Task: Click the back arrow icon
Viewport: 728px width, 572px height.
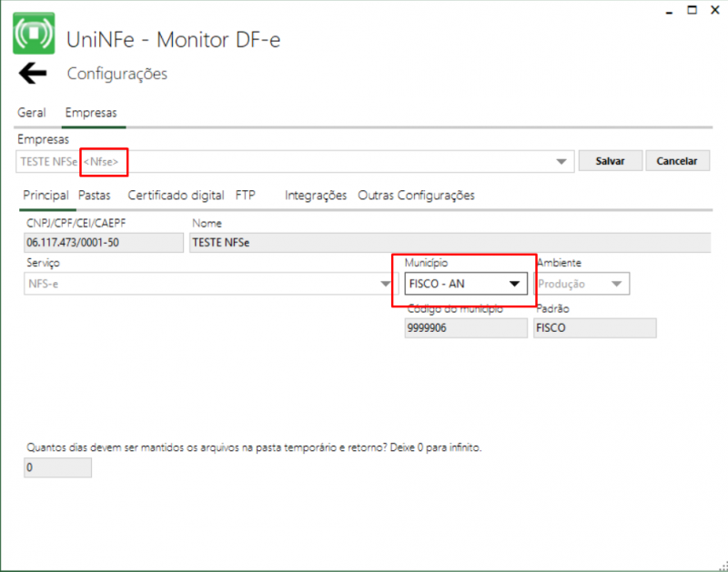Action: coord(33,74)
